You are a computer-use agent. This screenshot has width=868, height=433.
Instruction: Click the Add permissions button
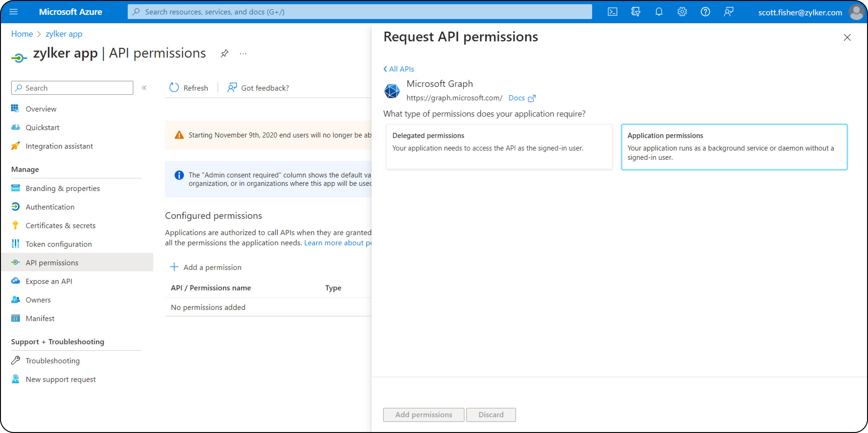pos(424,414)
